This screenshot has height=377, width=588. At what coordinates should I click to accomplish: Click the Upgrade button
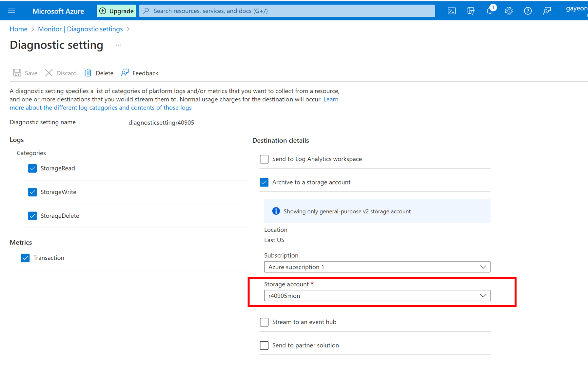(x=116, y=11)
